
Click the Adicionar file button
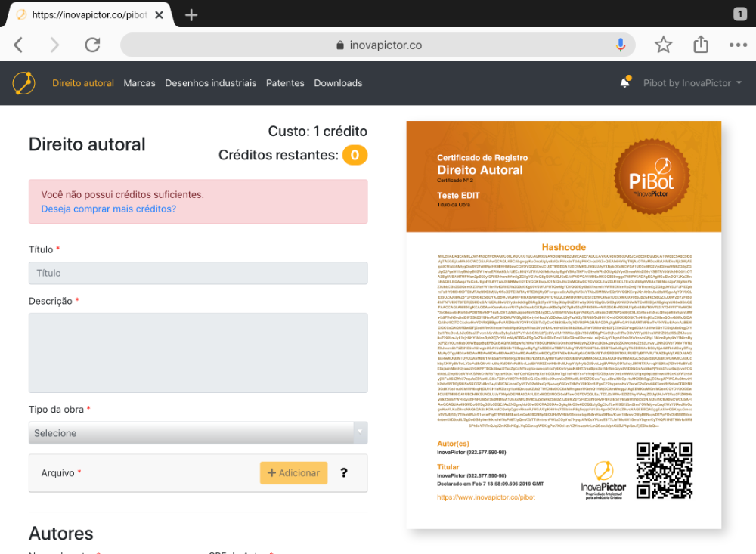[293, 473]
